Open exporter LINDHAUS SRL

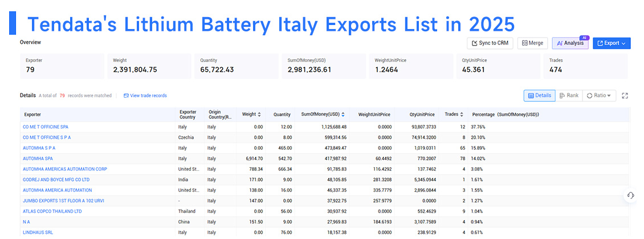click(x=38, y=232)
